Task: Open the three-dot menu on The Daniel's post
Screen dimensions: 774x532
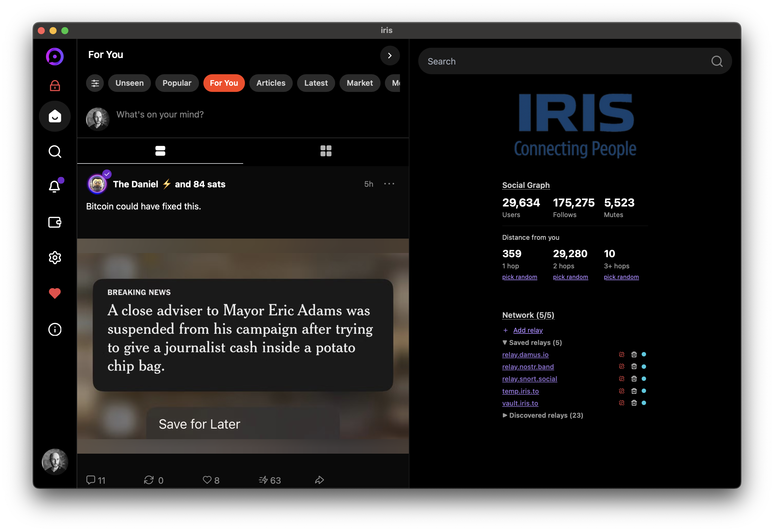Action: tap(389, 184)
